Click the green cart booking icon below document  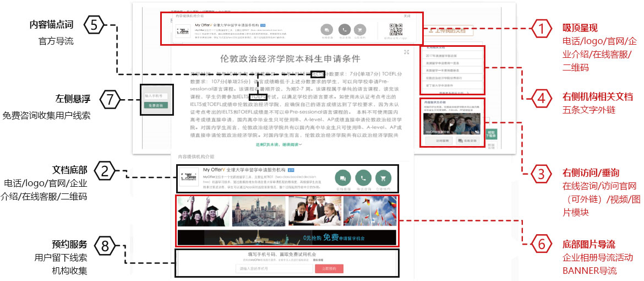click(384, 177)
